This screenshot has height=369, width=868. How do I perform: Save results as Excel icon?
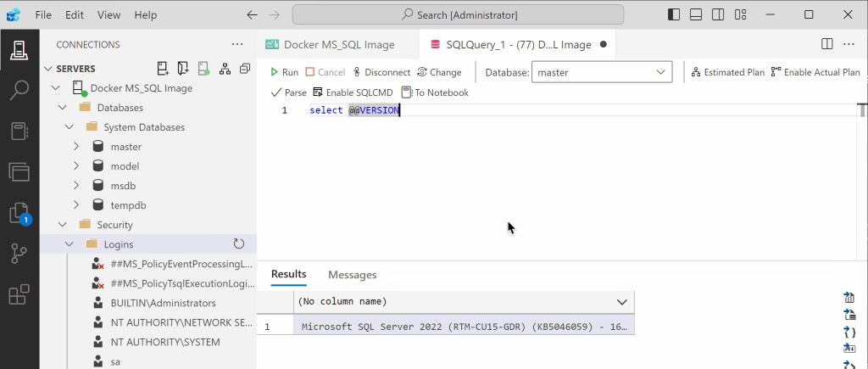pos(849,315)
